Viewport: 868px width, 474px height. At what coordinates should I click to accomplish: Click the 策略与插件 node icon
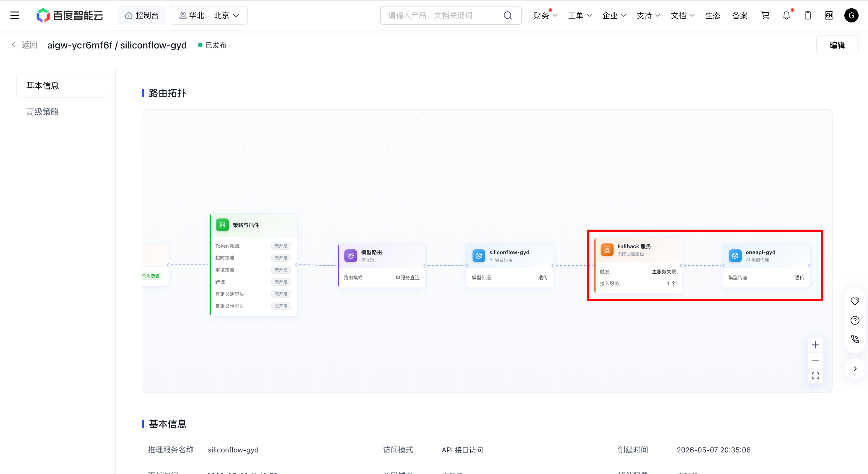pos(222,225)
